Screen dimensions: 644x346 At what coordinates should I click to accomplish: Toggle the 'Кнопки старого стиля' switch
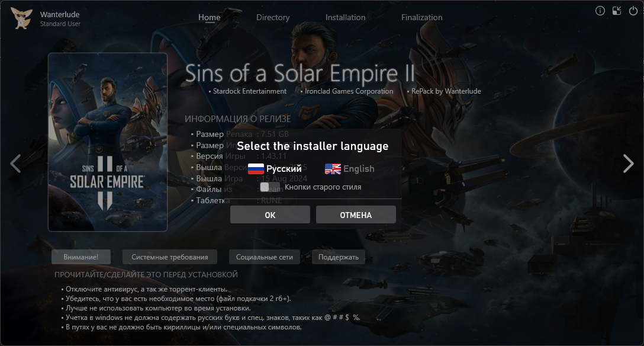270,187
